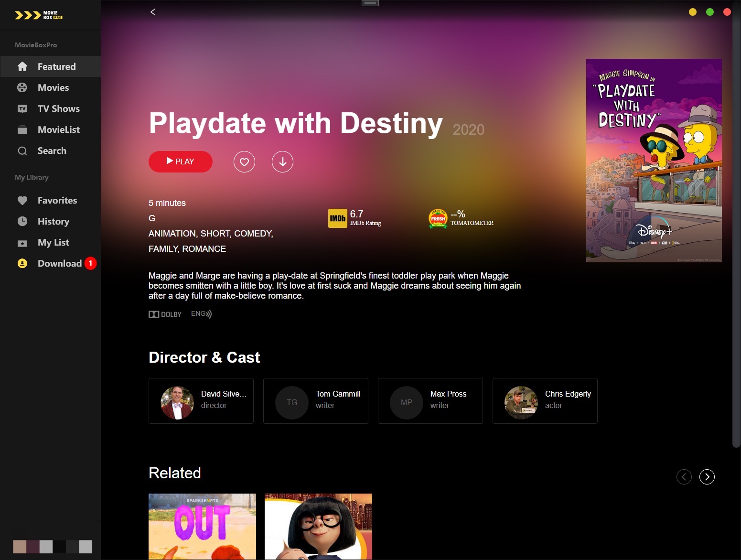
Task: Open the Edna Mode related thumbnail
Action: coord(318,527)
